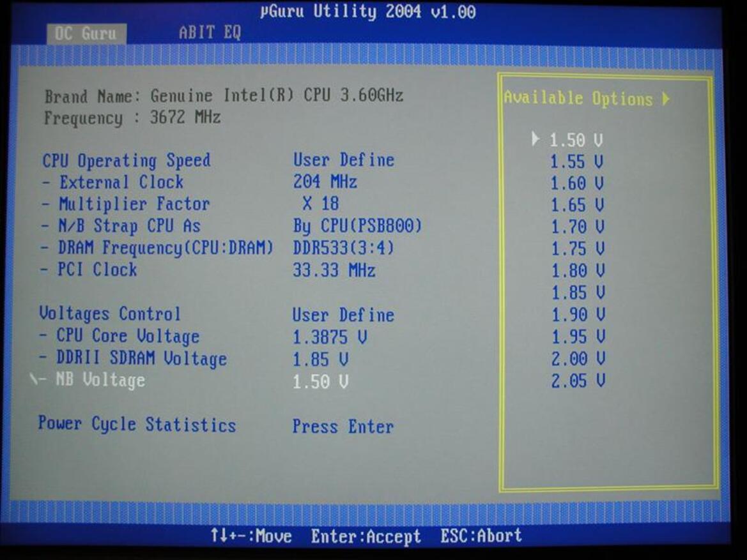The width and height of the screenshot is (747, 560).
Task: Click Press Enter for Power Cycle Statistics
Action: tap(343, 426)
